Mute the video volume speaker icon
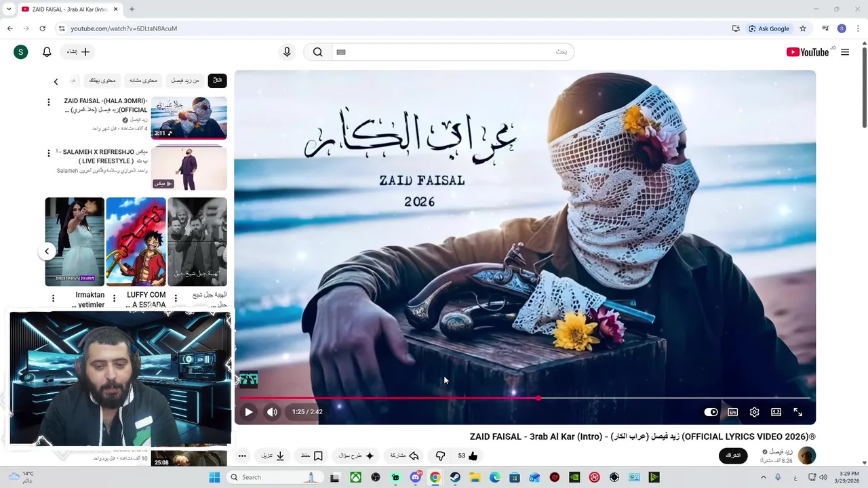This screenshot has height=488, width=868. point(272,411)
